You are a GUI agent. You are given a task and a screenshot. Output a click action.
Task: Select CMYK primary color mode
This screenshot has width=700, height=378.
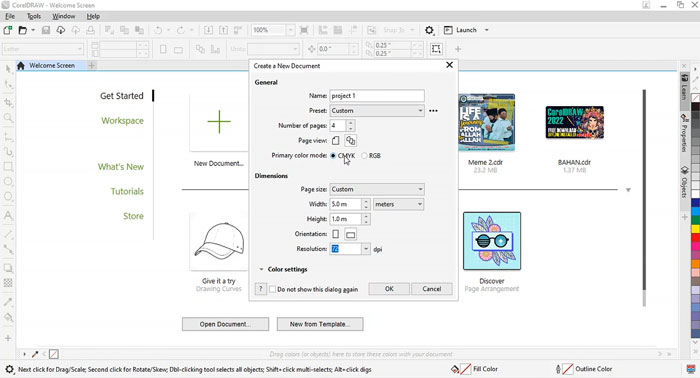[x=333, y=156]
